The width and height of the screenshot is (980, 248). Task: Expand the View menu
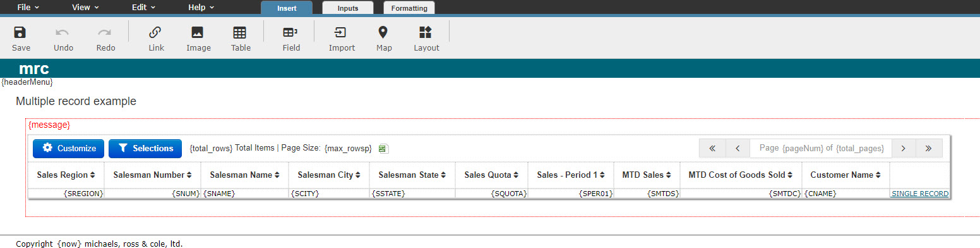[85, 8]
